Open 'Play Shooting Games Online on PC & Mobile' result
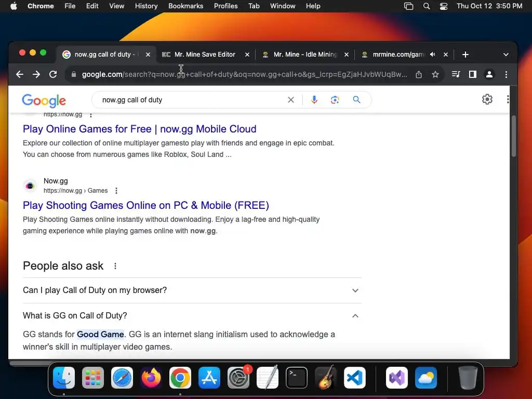The image size is (532, 399). point(146,205)
